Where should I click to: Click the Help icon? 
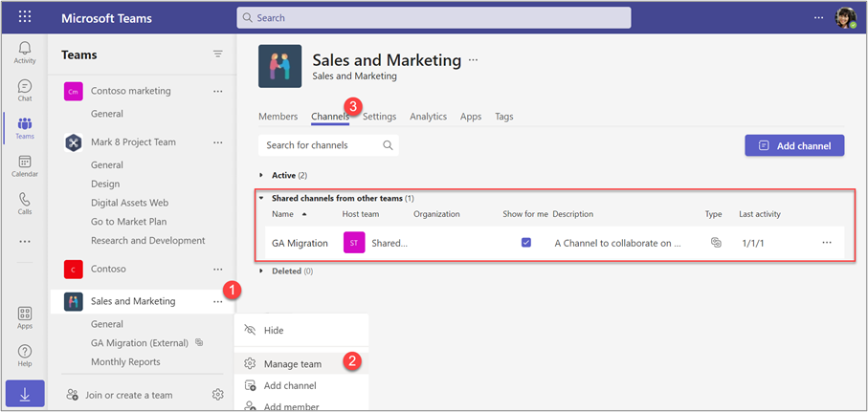(x=25, y=356)
